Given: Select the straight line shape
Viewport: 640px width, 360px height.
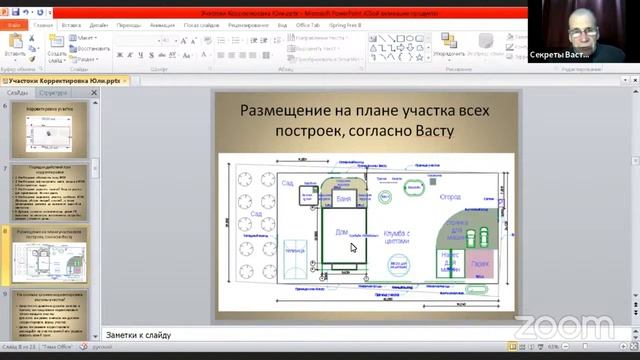Looking at the screenshot, I should [382, 38].
